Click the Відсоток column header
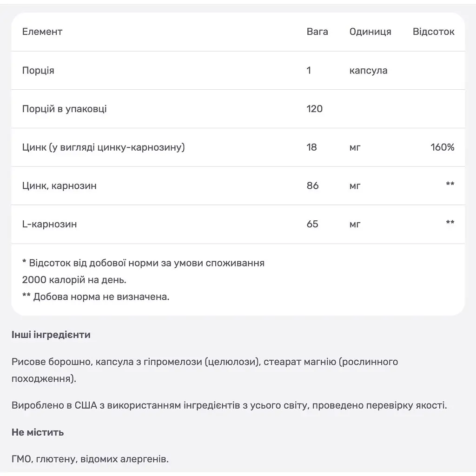The height and width of the screenshot is (476, 476). 433,32
